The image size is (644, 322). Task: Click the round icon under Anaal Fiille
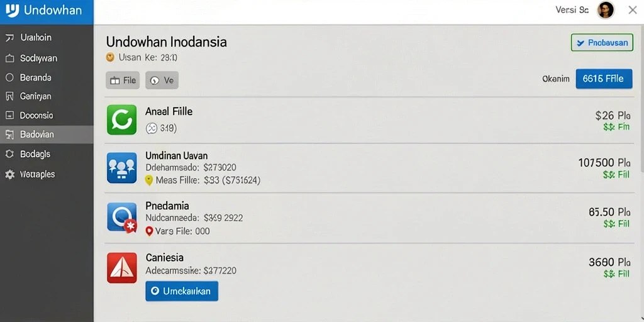click(152, 128)
